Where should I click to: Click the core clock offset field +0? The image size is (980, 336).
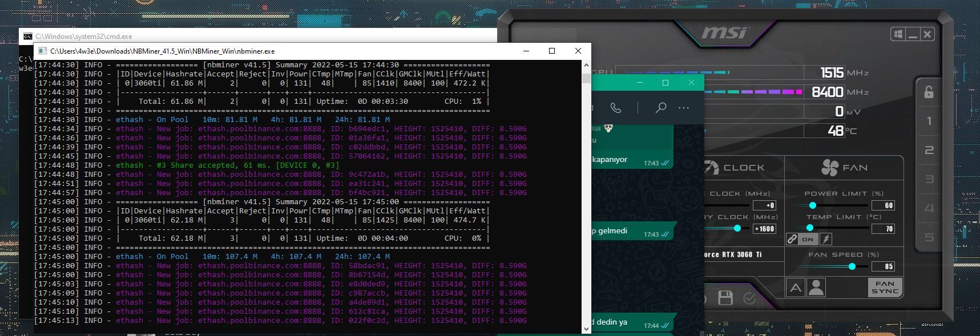(x=765, y=205)
